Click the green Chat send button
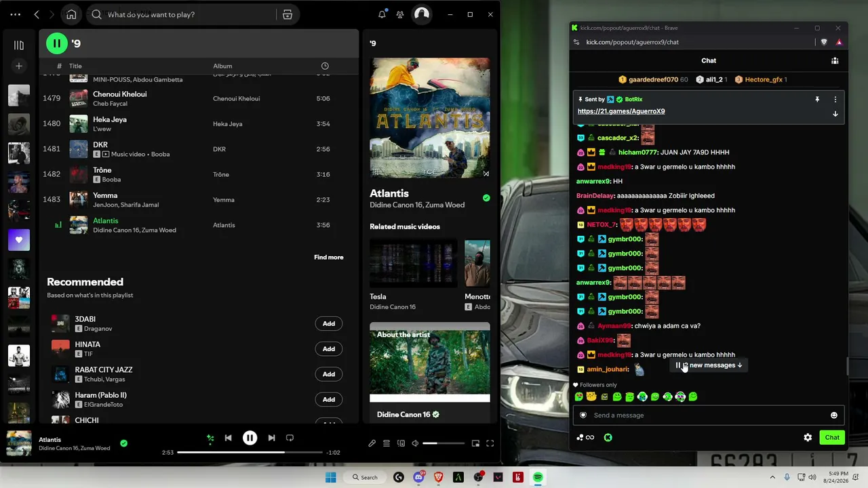Image resolution: width=868 pixels, height=488 pixels. pos(832,437)
